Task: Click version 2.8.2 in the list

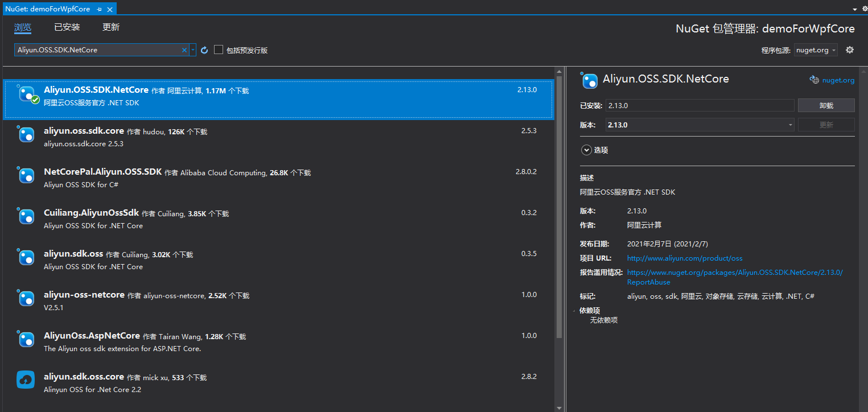Action: [529, 377]
